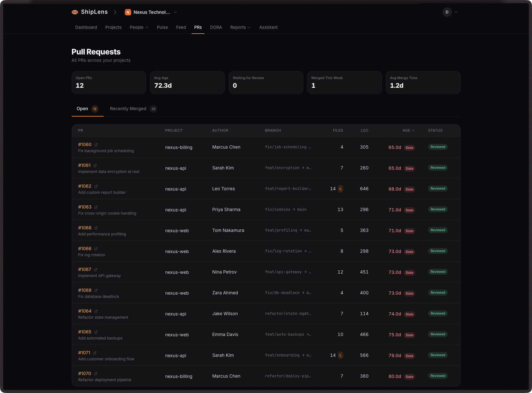Expand the People navigation dropdown
This screenshot has width=532, height=393.
point(139,27)
